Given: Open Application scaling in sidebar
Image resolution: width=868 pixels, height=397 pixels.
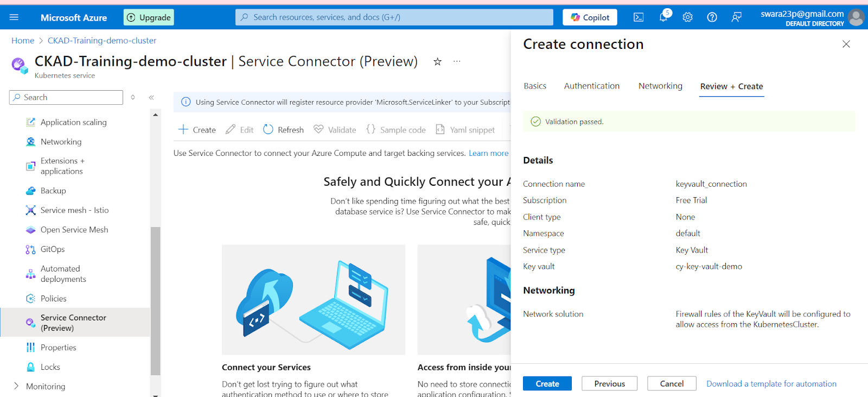Looking at the screenshot, I should (x=74, y=122).
